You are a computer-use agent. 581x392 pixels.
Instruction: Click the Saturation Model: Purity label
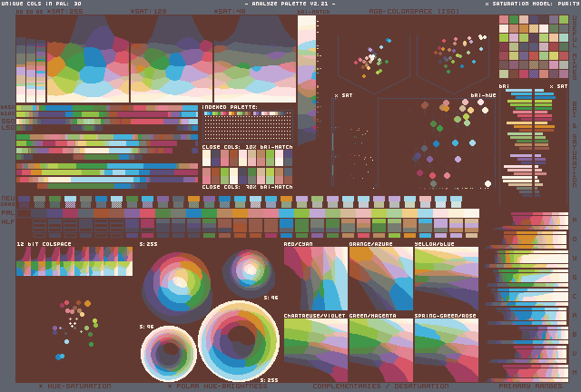tap(531, 4)
